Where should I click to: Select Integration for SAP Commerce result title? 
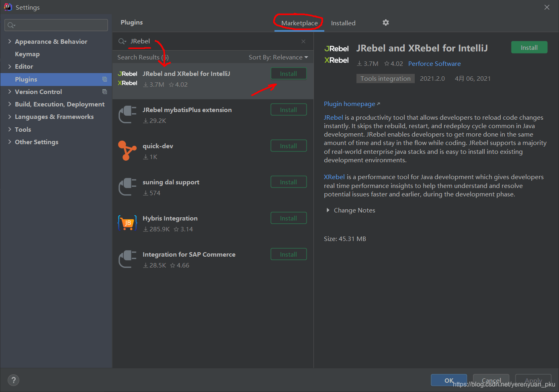tap(189, 254)
